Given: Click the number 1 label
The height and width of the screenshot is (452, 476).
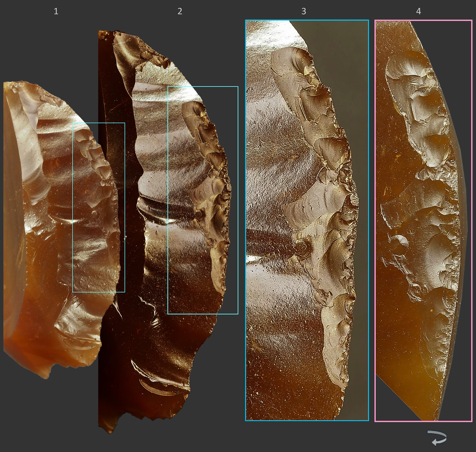Looking at the screenshot, I should [x=56, y=11].
